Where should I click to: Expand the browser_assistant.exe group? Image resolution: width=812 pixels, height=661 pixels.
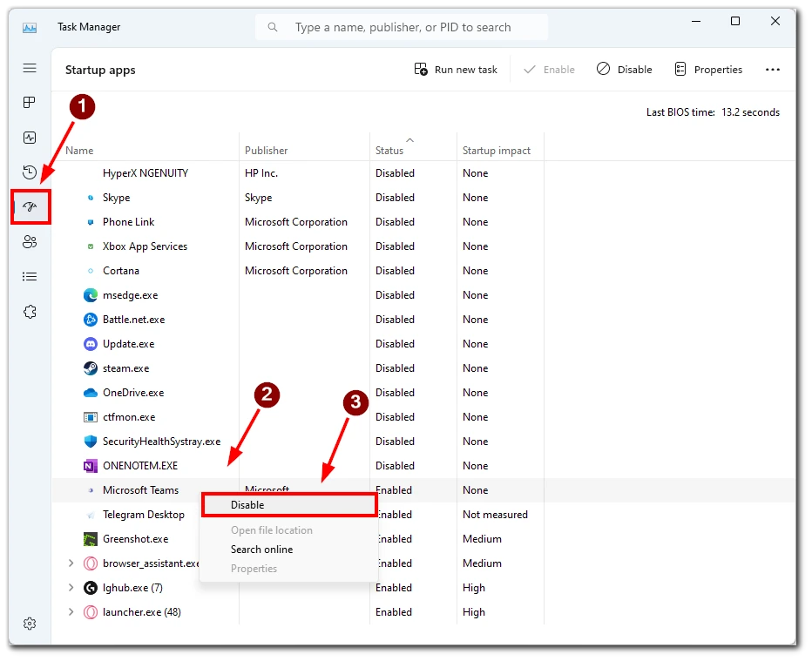point(71,563)
